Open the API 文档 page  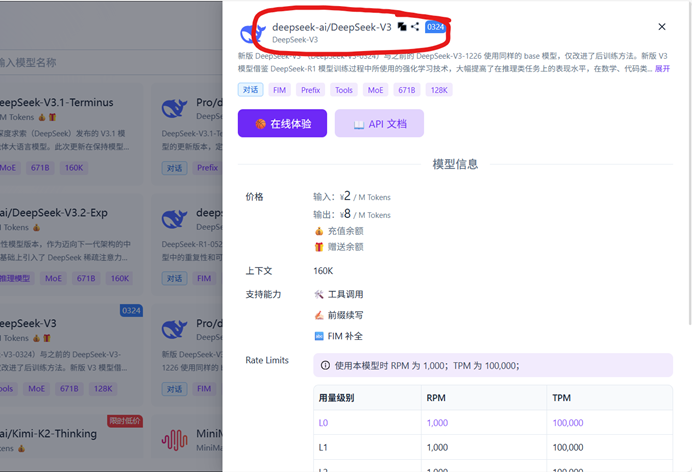[x=379, y=124]
